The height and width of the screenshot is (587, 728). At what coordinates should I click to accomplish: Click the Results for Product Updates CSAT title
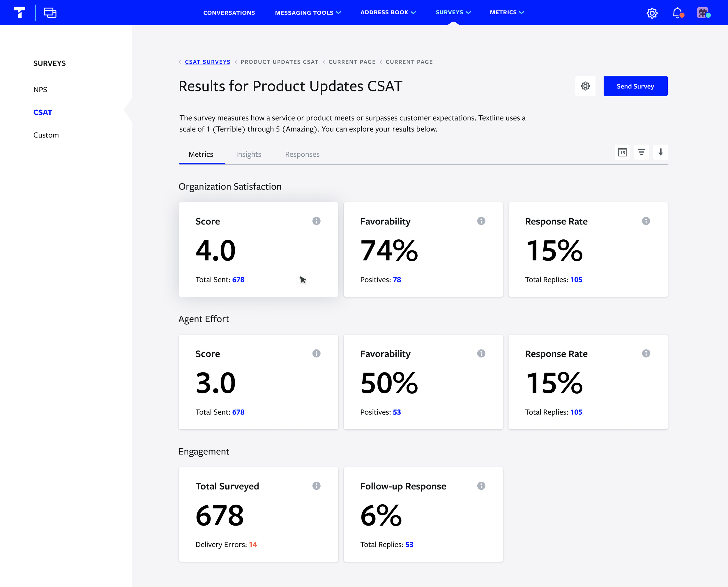290,86
